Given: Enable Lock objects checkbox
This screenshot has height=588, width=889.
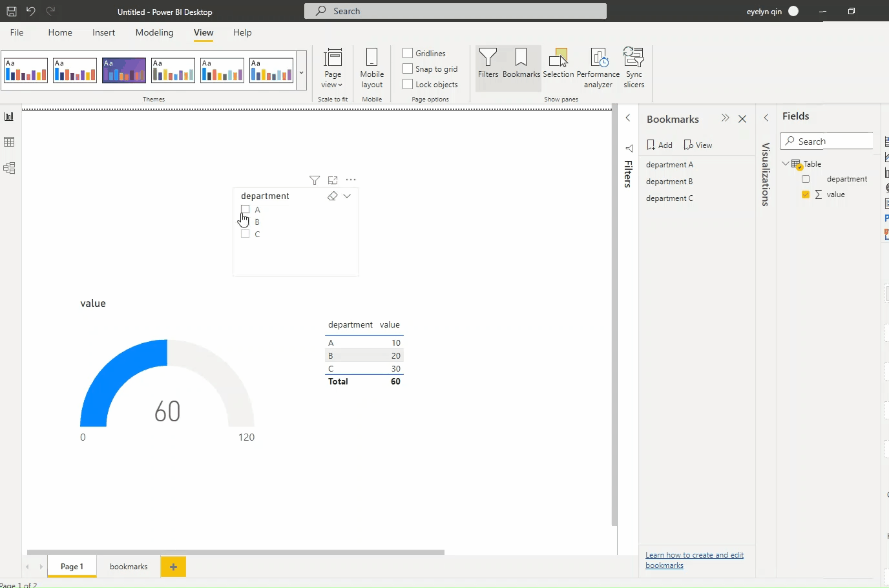Looking at the screenshot, I should coord(408,84).
